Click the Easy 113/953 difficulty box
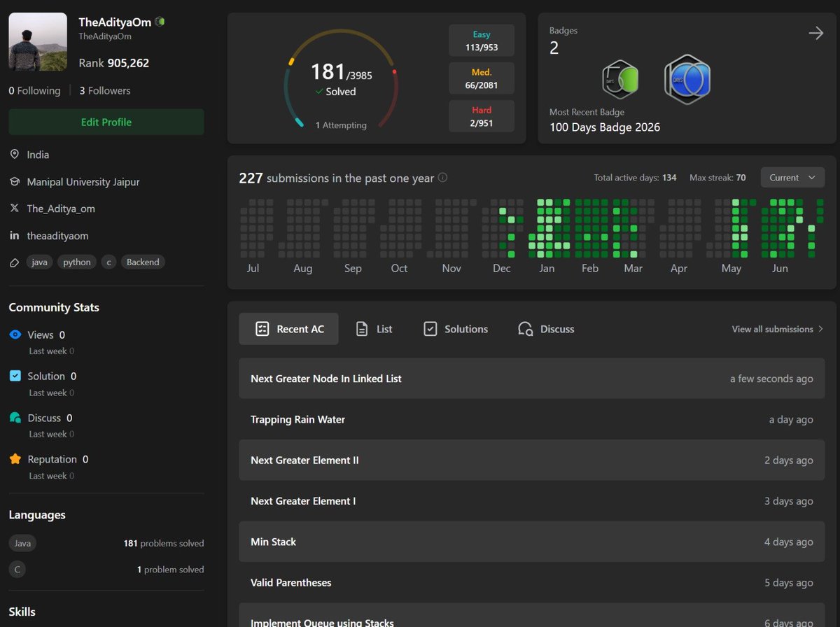Screen dimensions: 840x627 pos(482,41)
